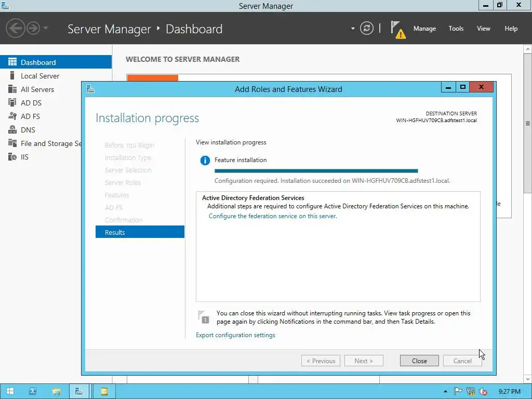The height and width of the screenshot is (399, 532).
Task: Click Configure the federation service link
Action: [x=273, y=216]
